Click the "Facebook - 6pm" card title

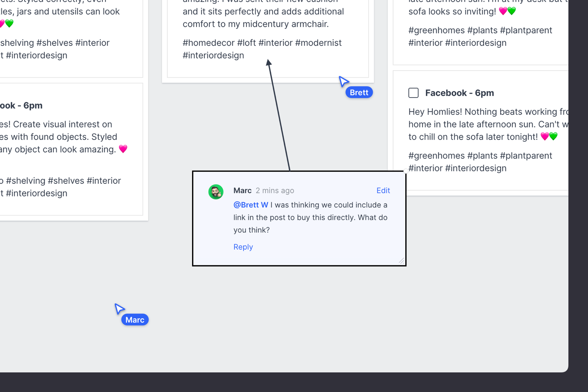click(x=459, y=93)
